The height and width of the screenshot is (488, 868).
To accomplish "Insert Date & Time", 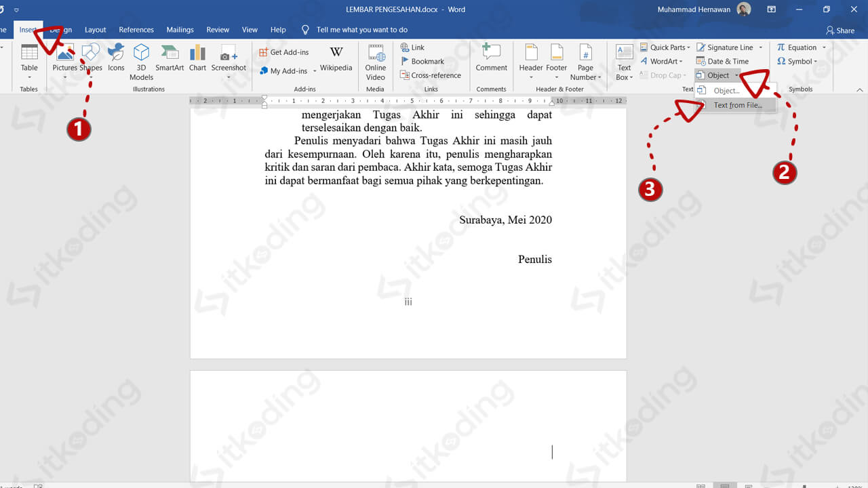I will tap(722, 61).
